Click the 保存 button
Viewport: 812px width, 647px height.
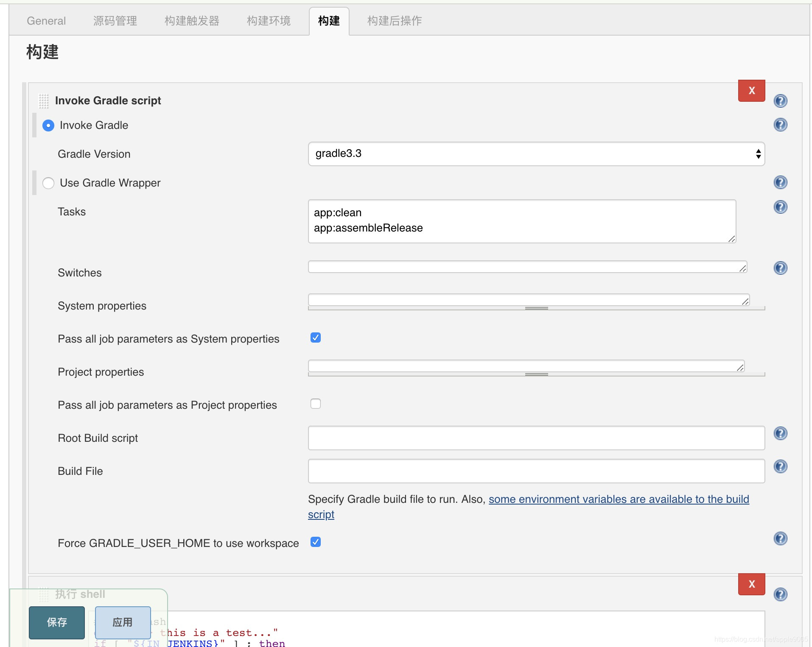point(57,622)
